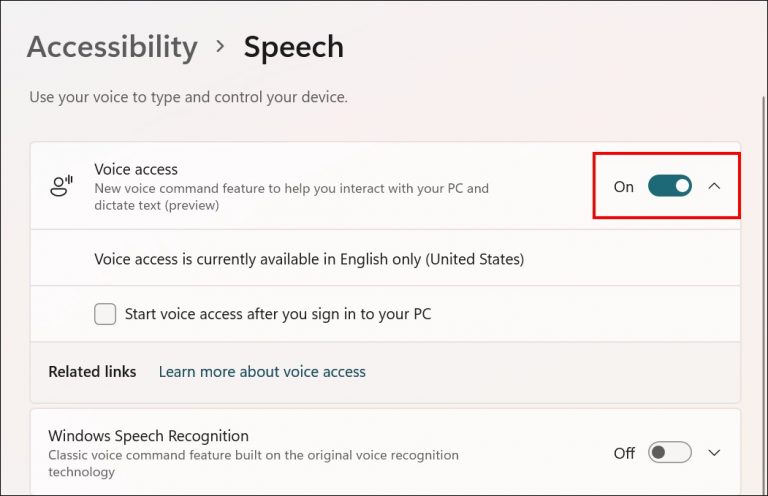Click the Voice access title text
768x496 pixels.
coord(136,170)
